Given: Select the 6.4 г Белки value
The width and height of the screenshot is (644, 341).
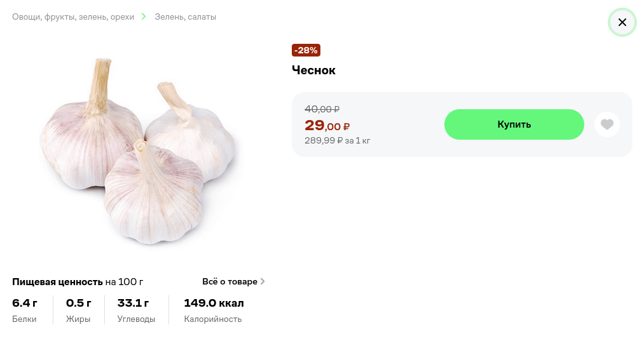Looking at the screenshot, I should [x=25, y=304].
